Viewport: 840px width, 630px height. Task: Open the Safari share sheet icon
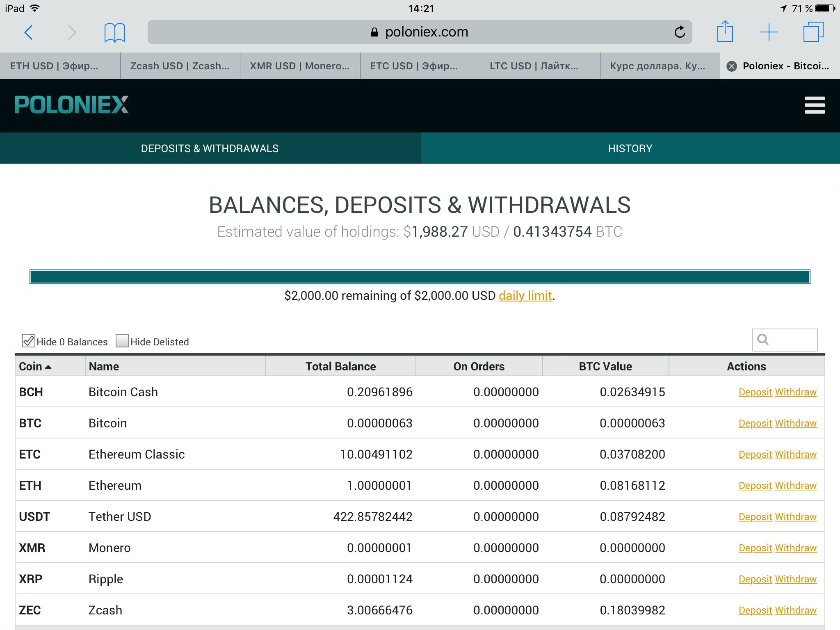click(x=725, y=31)
